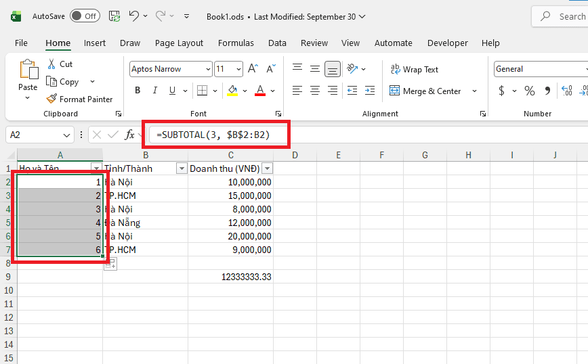Toggle Bold formatting
The height and width of the screenshot is (364, 588).
tap(138, 90)
